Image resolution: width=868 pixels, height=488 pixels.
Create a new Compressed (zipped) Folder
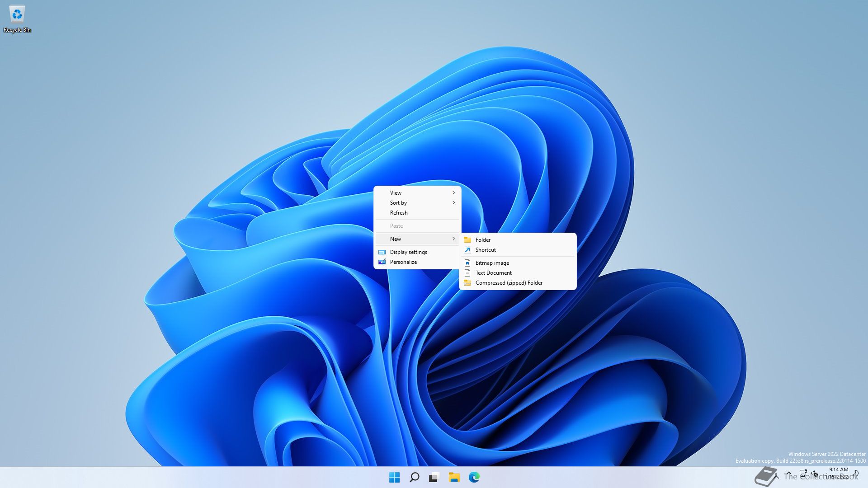coord(518,283)
